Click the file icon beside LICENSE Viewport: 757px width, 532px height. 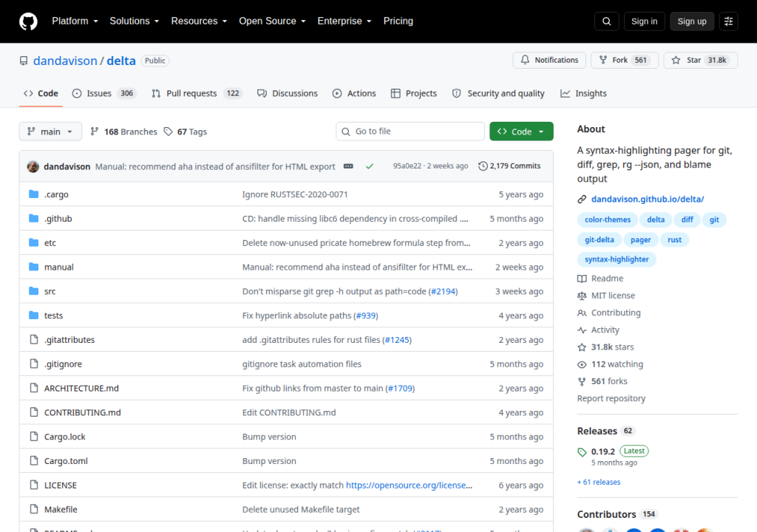34,485
